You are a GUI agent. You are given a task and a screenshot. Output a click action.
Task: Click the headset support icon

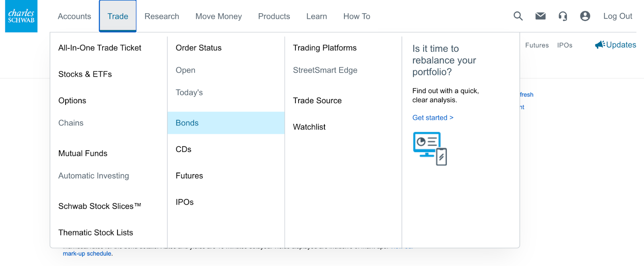tap(563, 16)
